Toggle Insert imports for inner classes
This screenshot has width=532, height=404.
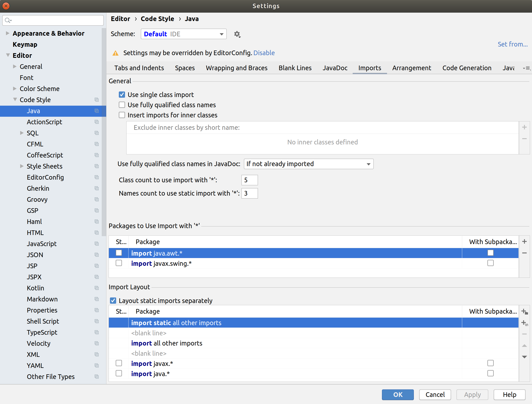tap(122, 115)
